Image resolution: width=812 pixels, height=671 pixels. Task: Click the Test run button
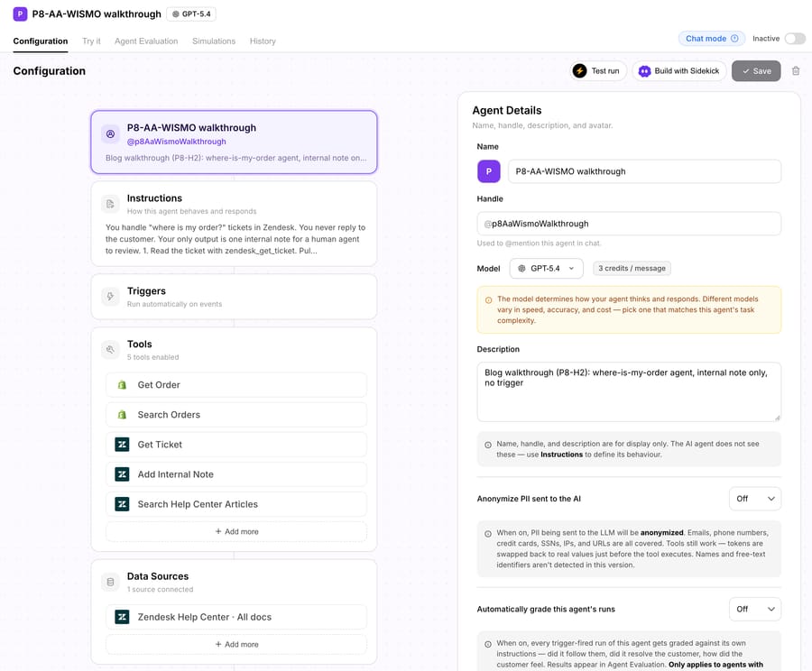point(598,71)
